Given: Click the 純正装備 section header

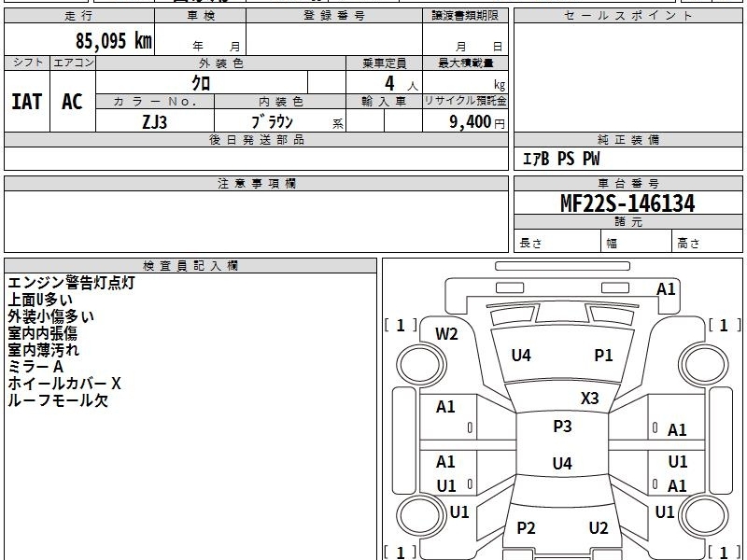Looking at the screenshot, I should tap(627, 140).
